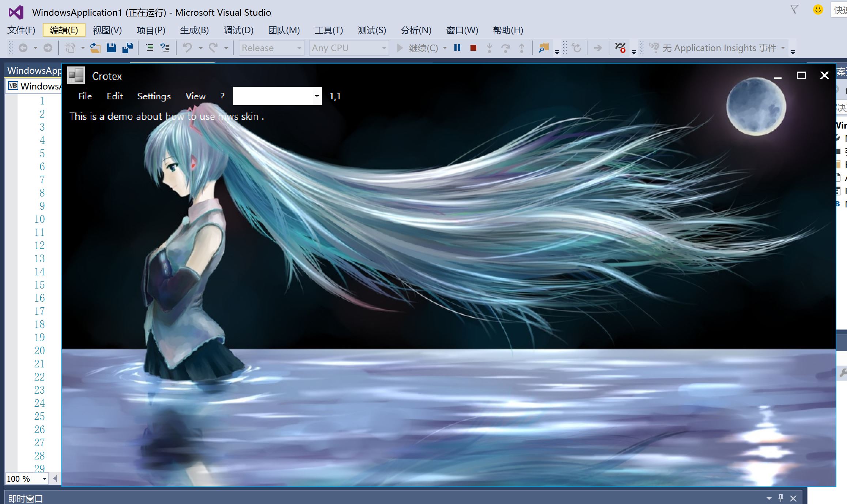Click the Find in Files folder icon
847x504 pixels.
tap(544, 48)
